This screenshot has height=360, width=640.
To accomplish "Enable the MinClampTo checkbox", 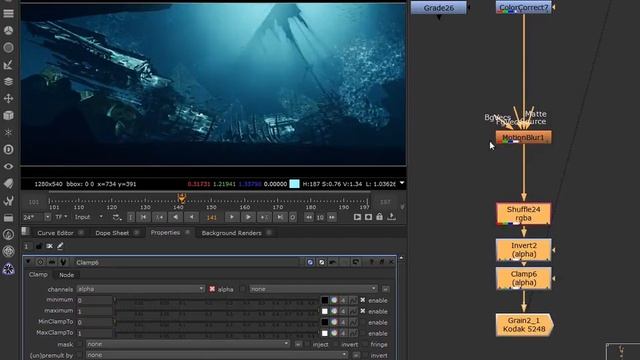I will [362, 322].
